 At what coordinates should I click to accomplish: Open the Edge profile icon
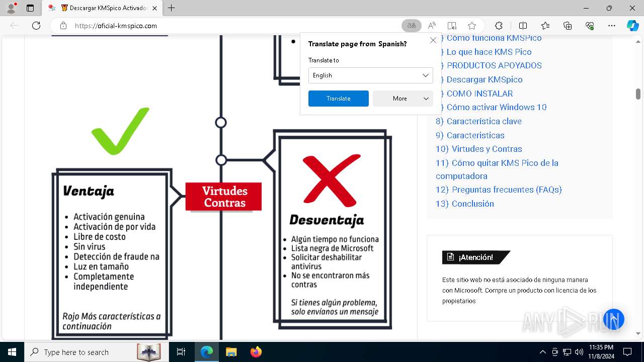pos(11,8)
